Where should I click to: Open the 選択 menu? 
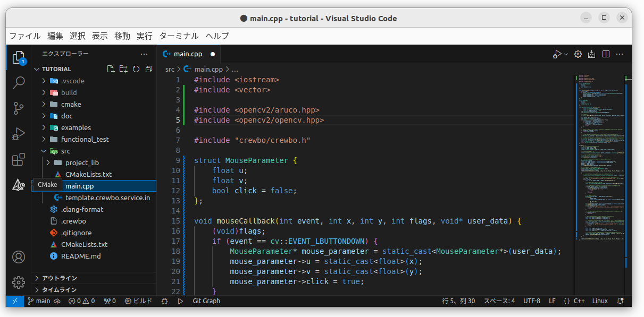point(78,36)
